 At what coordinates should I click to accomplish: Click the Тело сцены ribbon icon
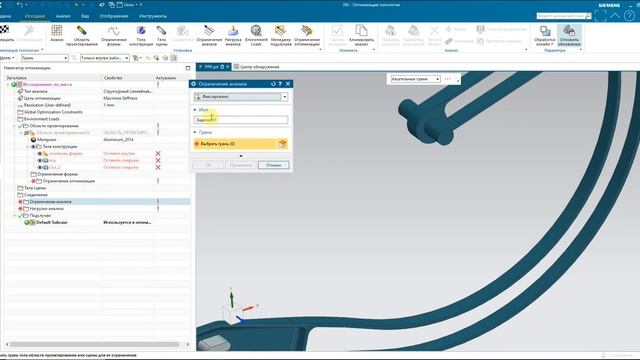click(161, 31)
